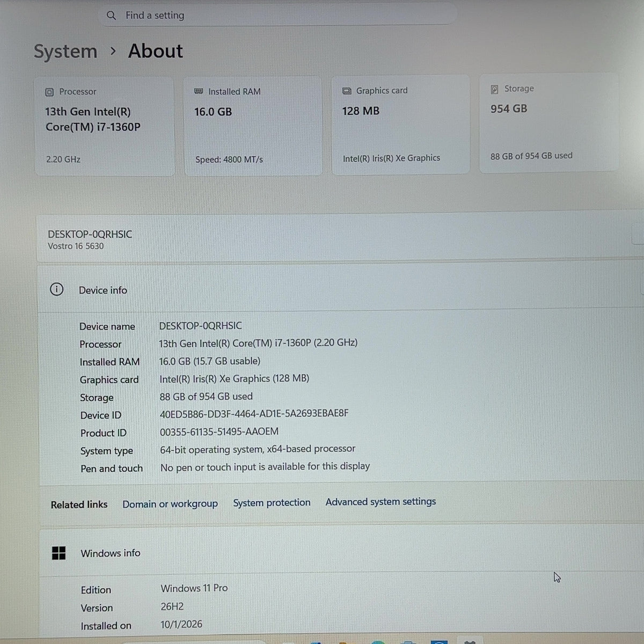The height and width of the screenshot is (644, 644).
Task: Open the Processor summary card
Action: 104,126
